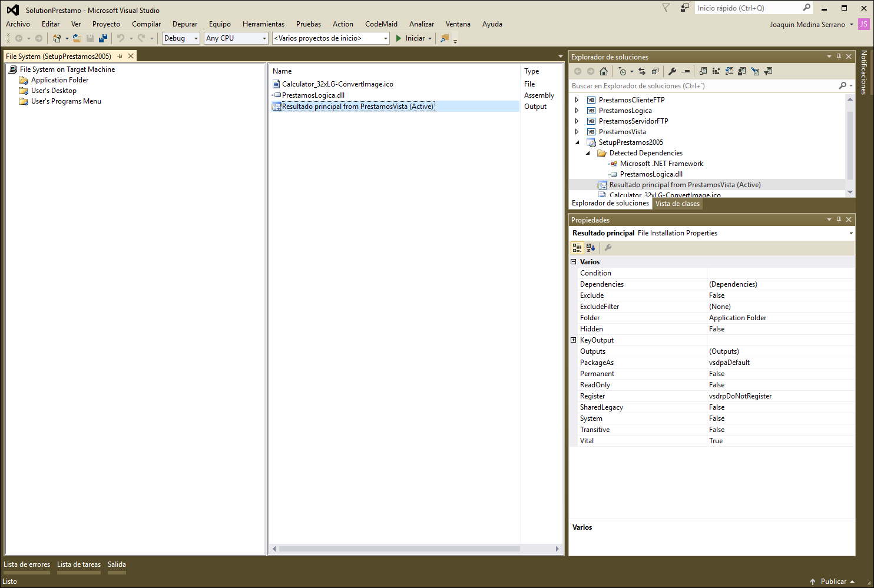Viewport: 874px width, 588px height.
Task: Click the Sync with Active Document icon
Action: pyautogui.click(x=642, y=71)
